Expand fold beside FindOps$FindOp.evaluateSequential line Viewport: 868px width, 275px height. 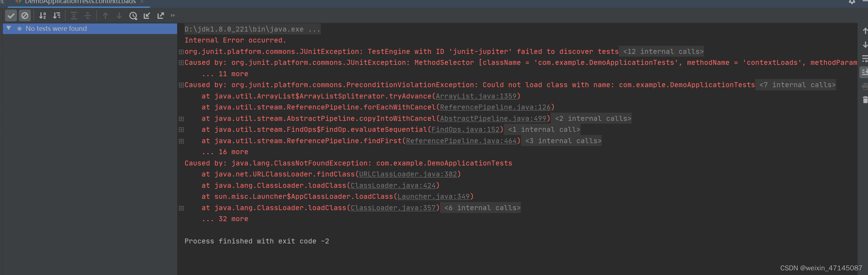coord(181,130)
